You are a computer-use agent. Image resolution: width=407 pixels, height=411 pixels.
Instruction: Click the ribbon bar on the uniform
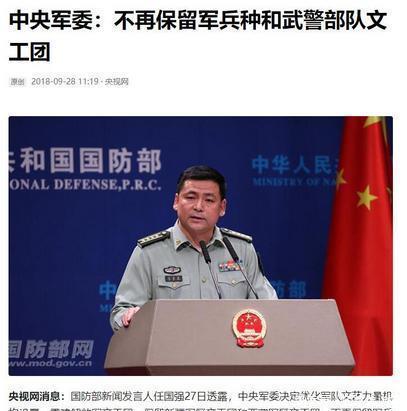(229, 266)
